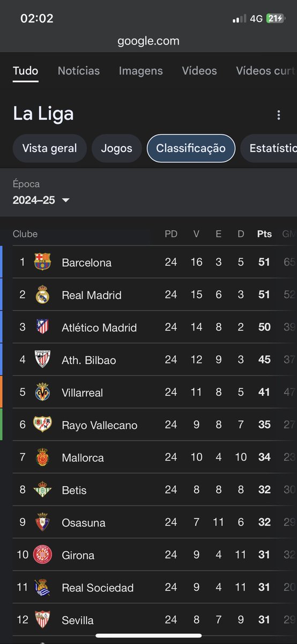The image size is (297, 644).
Task: Open the three-dot La Liga options menu
Action: click(x=278, y=115)
